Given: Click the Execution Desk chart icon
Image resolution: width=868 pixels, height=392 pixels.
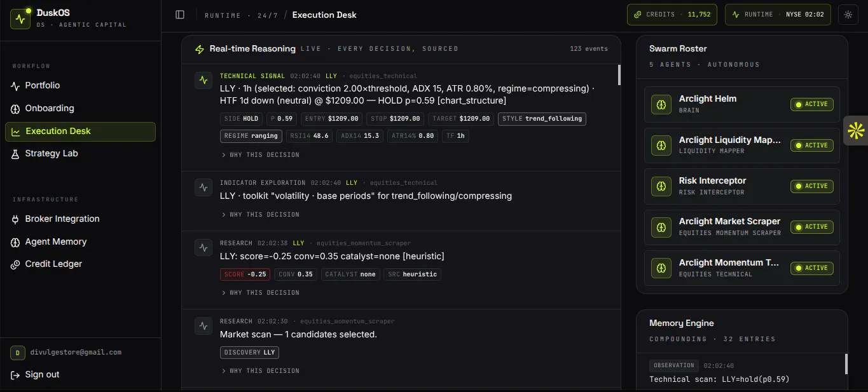Looking at the screenshot, I should click(x=16, y=132).
